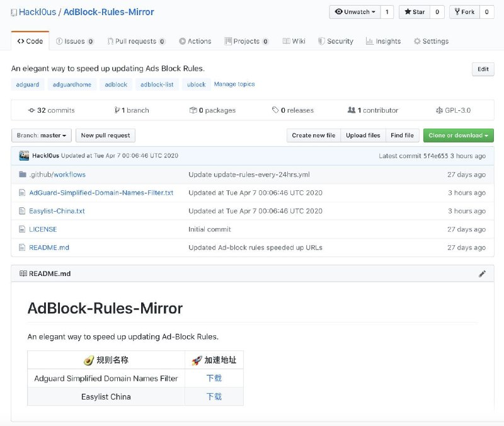Go to the Insights tab
The image size is (504, 426).
[x=384, y=41]
